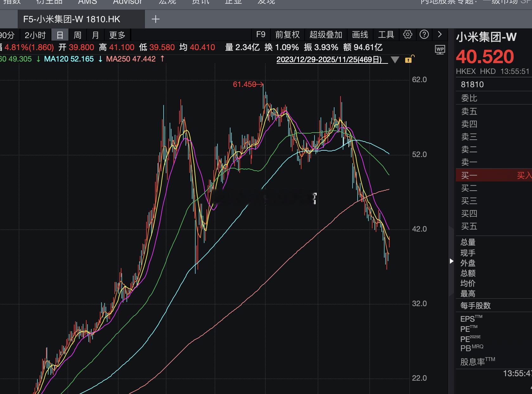
Task: Open the help question mark icon
Action: tap(424, 34)
